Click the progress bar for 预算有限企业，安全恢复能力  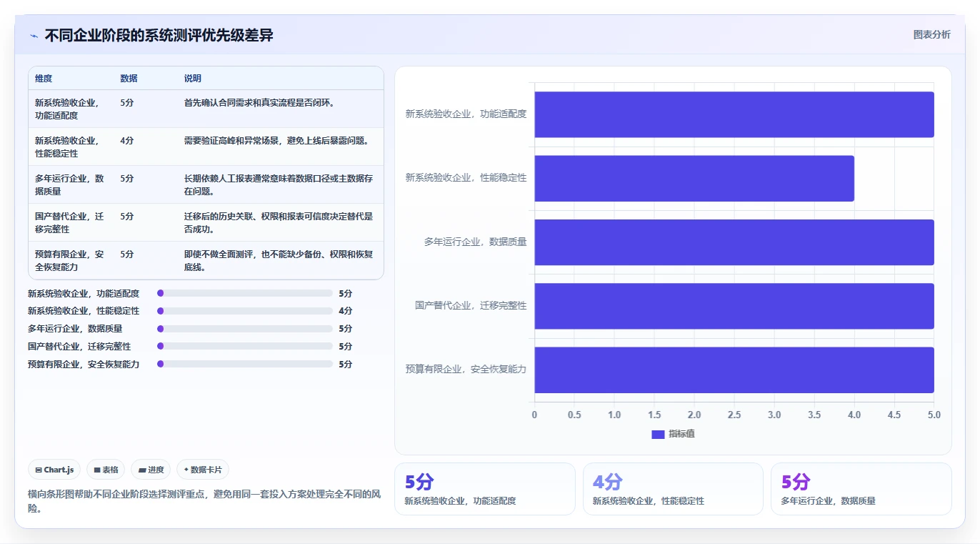(x=245, y=364)
